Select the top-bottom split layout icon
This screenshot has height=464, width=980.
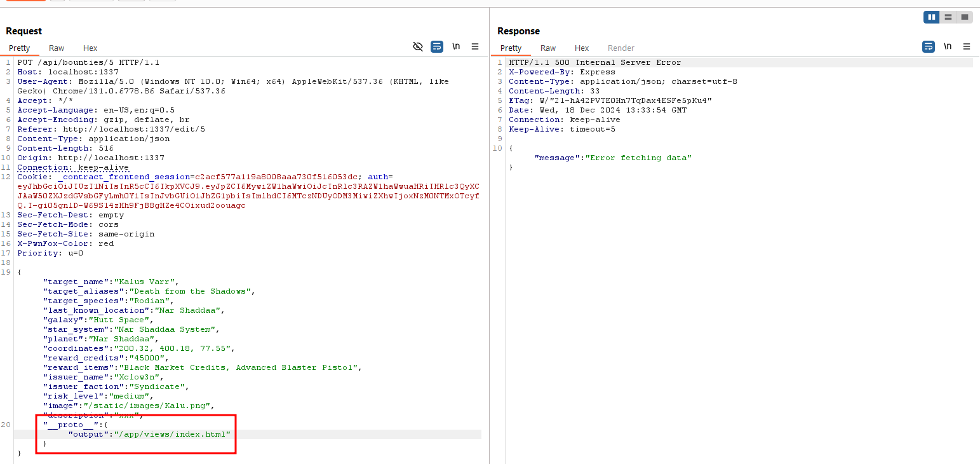click(948, 17)
